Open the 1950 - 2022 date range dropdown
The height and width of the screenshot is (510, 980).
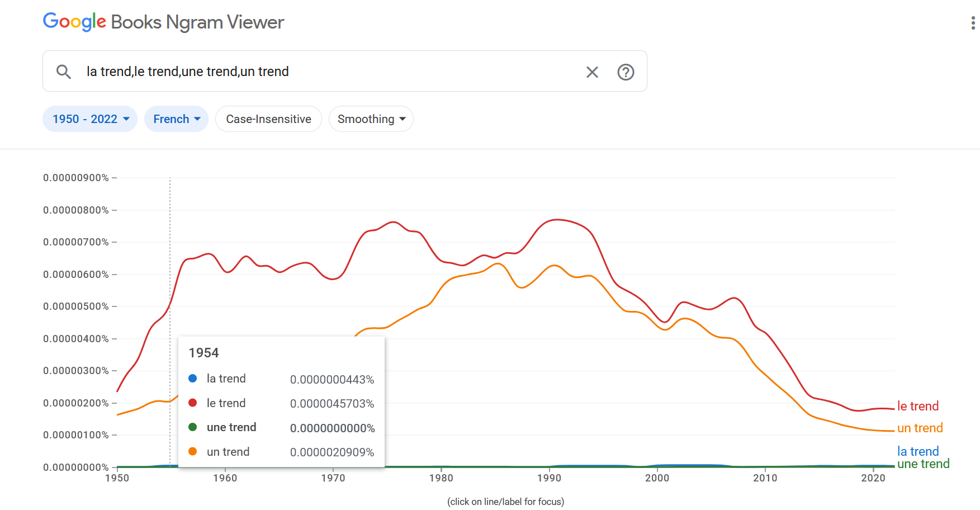tap(90, 119)
